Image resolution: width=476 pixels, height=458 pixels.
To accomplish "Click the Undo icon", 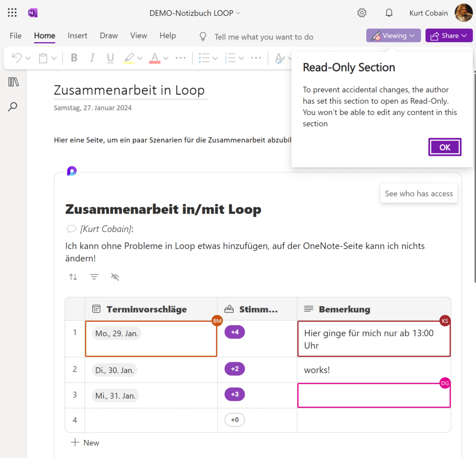I will pos(17,58).
